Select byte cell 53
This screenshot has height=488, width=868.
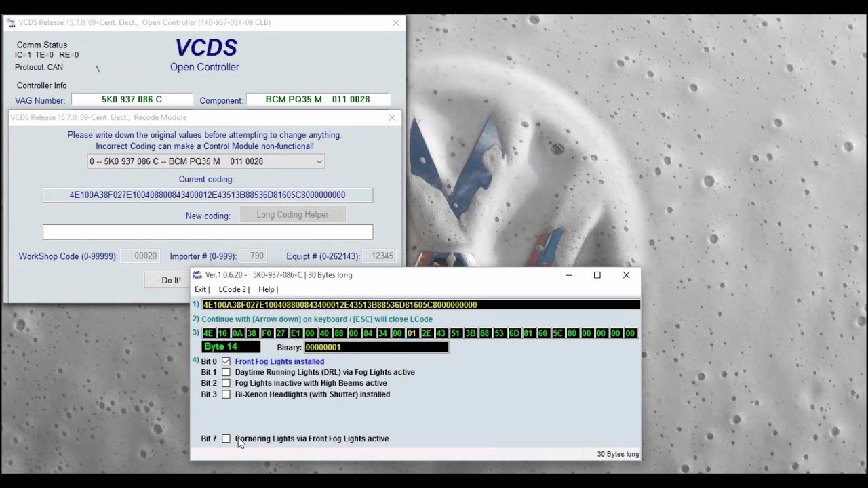pyautogui.click(x=500, y=333)
